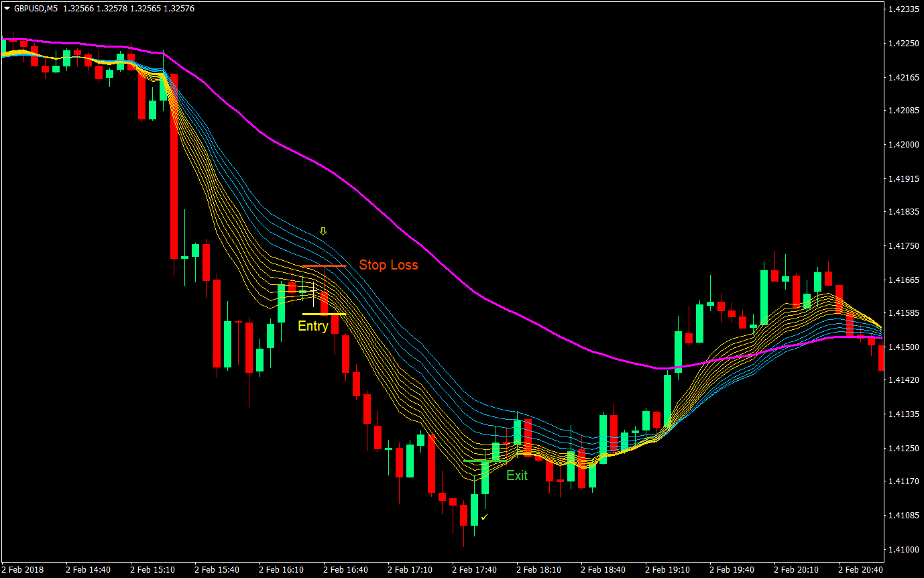Click the 1.42000 price axis label
Screen dimensions: 924x578
click(903, 145)
